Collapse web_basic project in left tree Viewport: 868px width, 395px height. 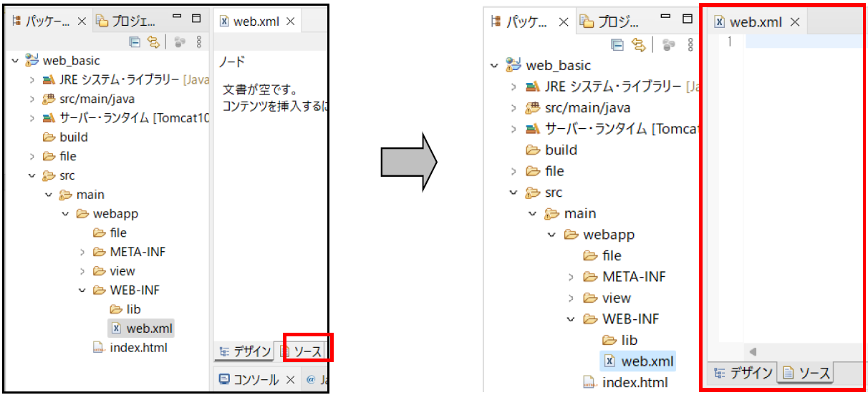click(15, 61)
